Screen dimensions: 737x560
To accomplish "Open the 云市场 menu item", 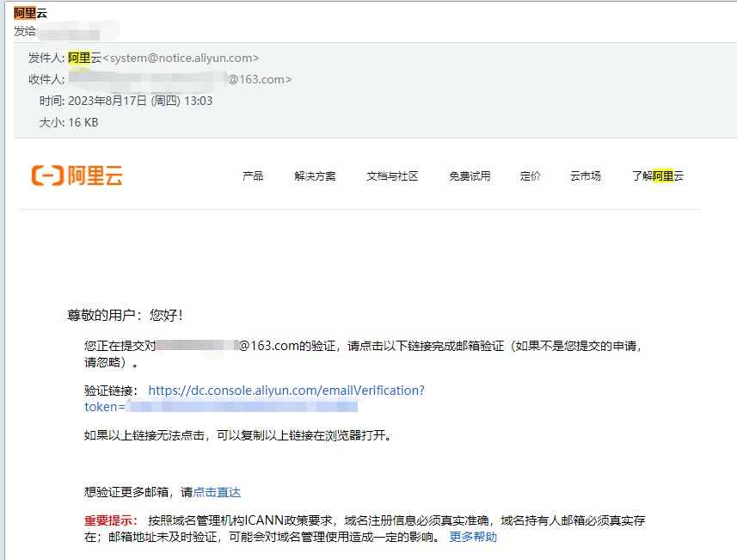I will [586, 175].
